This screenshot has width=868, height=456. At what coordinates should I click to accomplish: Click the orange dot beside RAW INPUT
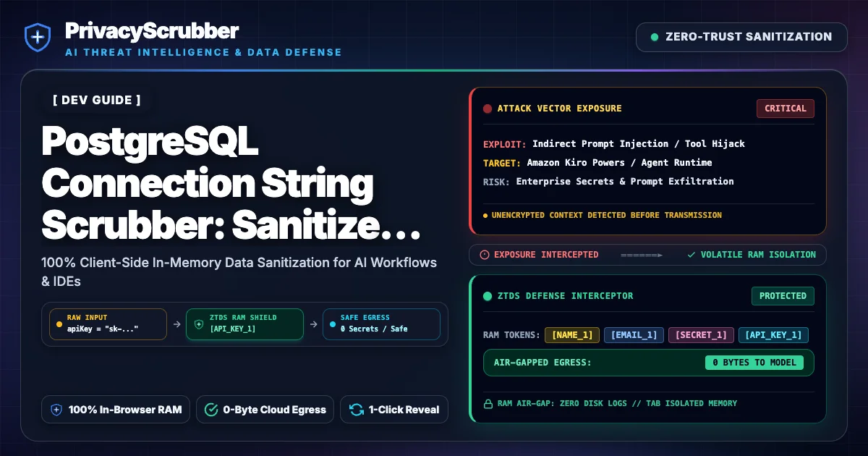click(x=58, y=324)
